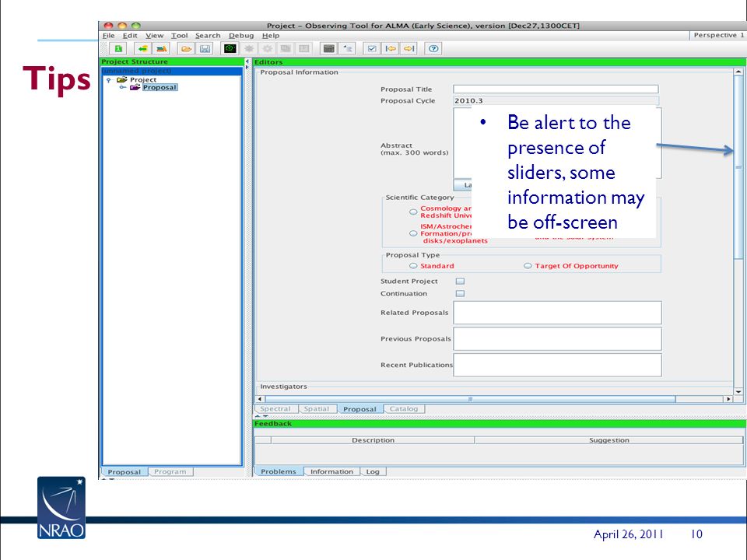Screen dimensions: 747x560
Task: Click the yellow right-arrow toolbar icon
Action: point(409,48)
